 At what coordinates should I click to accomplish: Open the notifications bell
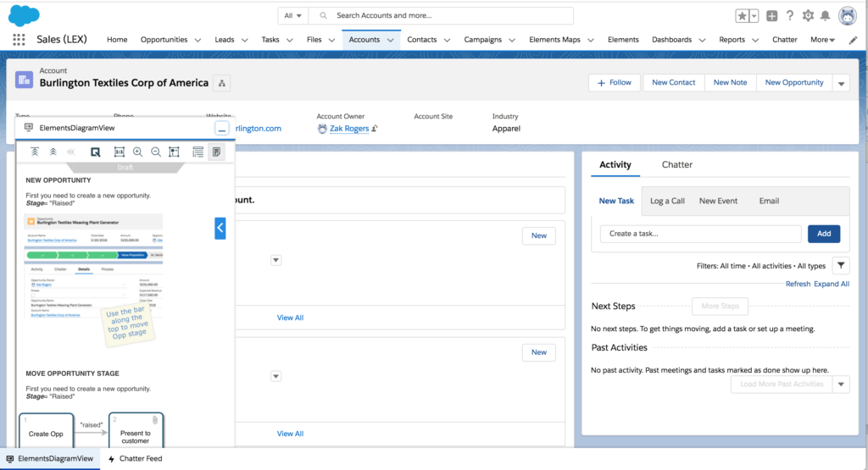[x=825, y=16]
